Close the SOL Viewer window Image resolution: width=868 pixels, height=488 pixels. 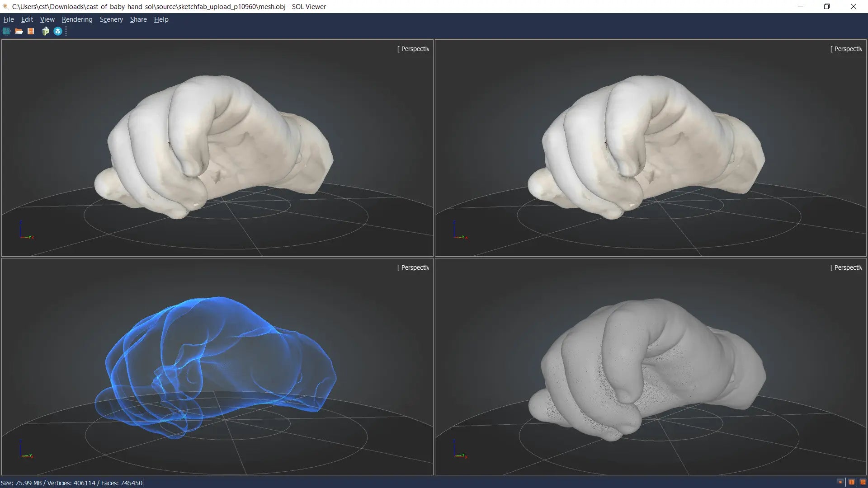(854, 6)
